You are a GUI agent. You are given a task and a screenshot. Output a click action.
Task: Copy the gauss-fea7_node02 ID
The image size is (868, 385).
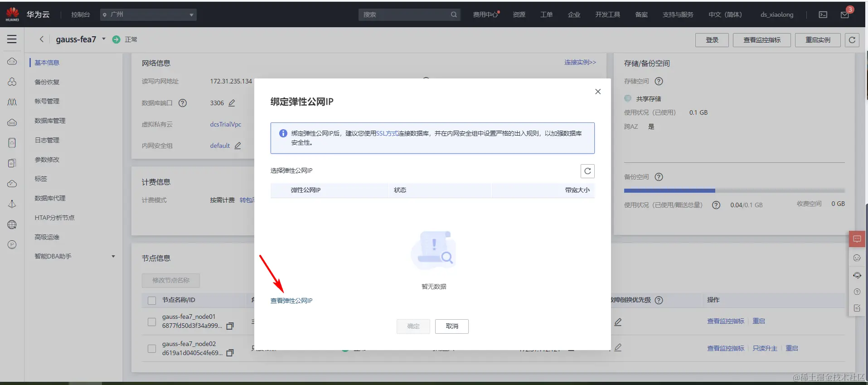[230, 353]
